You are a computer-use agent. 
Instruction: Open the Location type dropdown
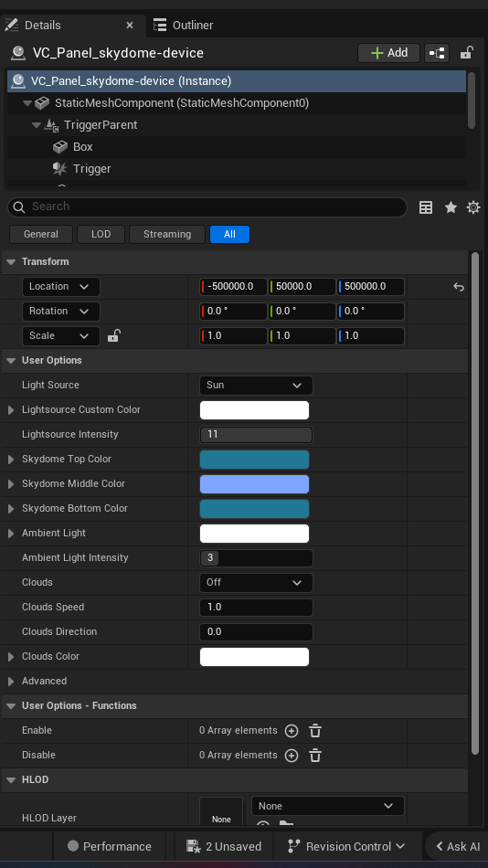[x=61, y=287]
